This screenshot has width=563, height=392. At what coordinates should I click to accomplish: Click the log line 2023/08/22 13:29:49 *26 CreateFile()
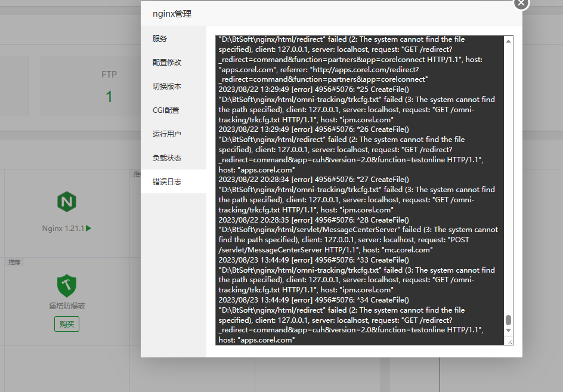[314, 129]
